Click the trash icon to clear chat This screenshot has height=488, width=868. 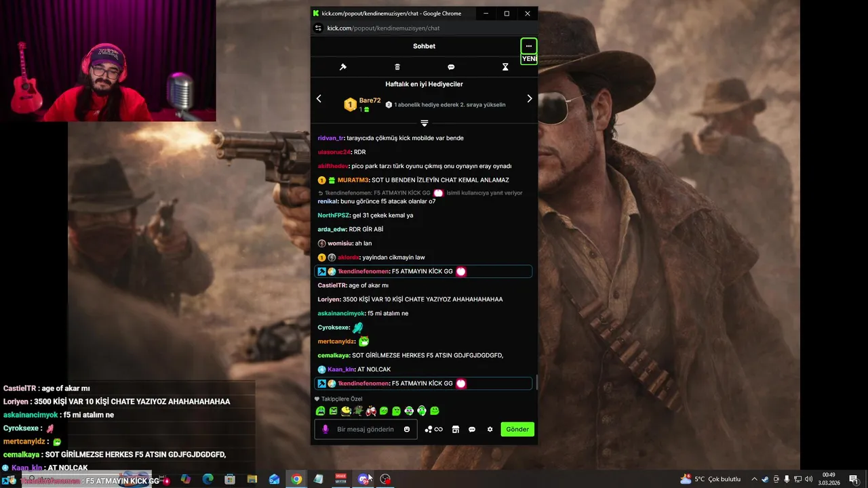pos(397,67)
